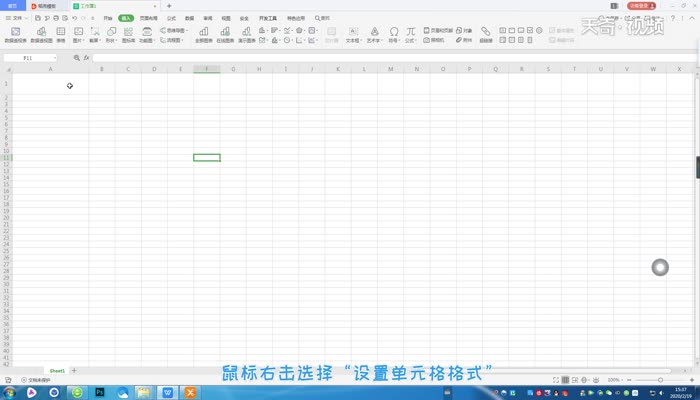Open the file explorer folder on taskbar
700x400 pixels.
pyautogui.click(x=144, y=393)
